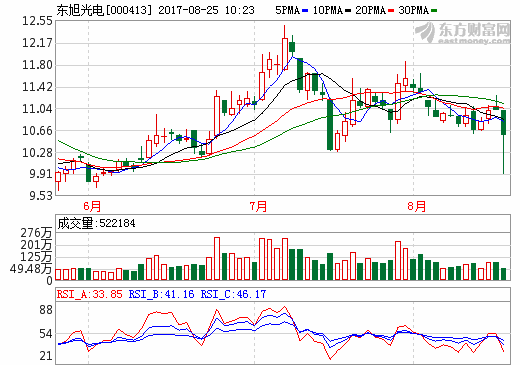Click the timestamp 2017-08-25 10:23

point(207,10)
